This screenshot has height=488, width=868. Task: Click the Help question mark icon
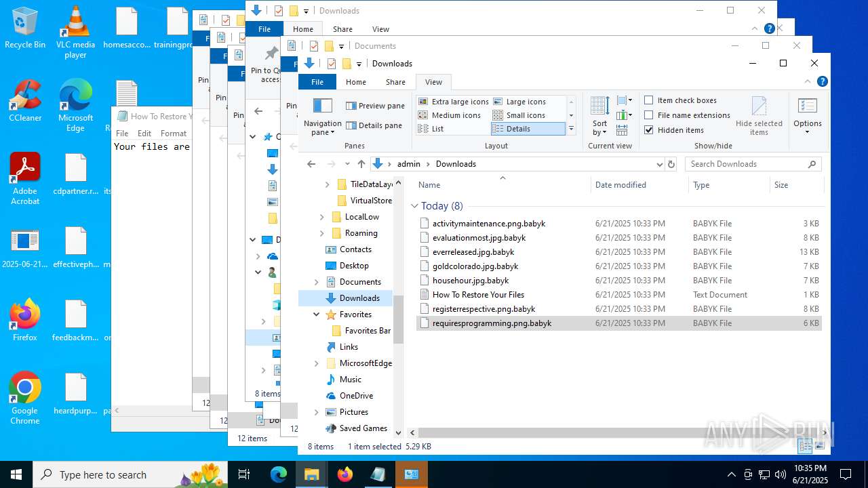(822, 82)
